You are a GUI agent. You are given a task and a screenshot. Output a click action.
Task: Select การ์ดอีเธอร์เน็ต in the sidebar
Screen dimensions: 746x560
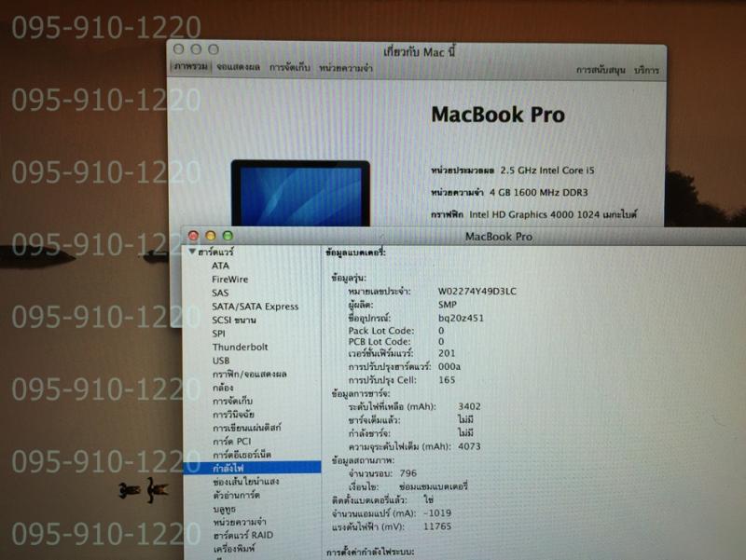(x=242, y=455)
